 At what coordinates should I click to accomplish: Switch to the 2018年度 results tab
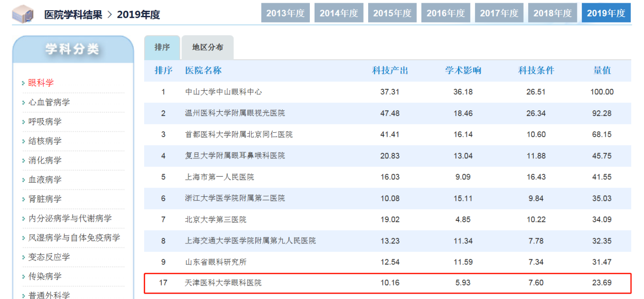tap(553, 13)
